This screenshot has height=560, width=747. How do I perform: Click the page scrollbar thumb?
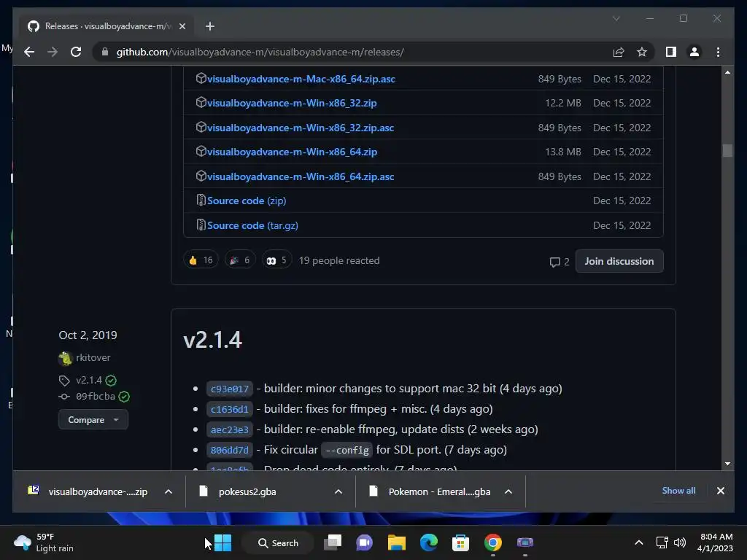pyautogui.click(x=727, y=150)
